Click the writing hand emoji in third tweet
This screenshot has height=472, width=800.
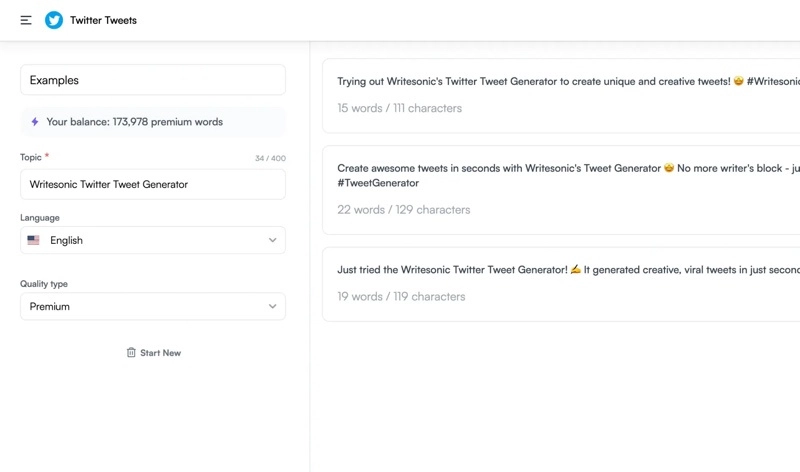[576, 270]
